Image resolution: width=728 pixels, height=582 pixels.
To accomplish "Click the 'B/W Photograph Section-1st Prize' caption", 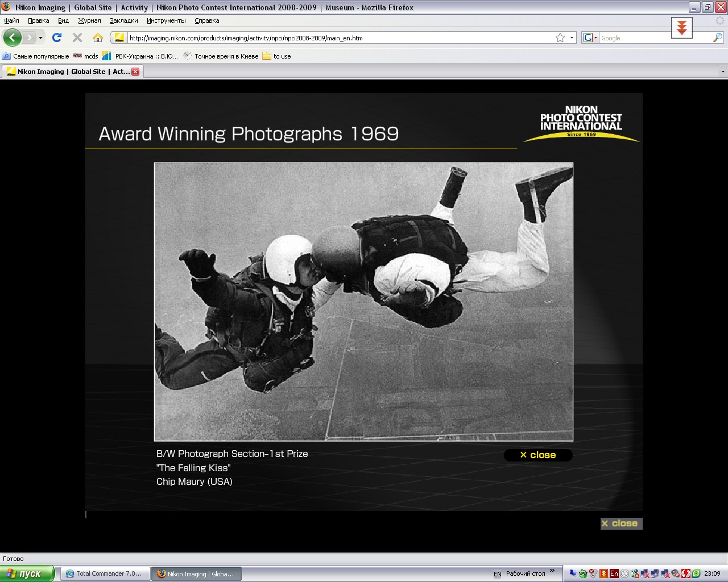I will 232,454.
